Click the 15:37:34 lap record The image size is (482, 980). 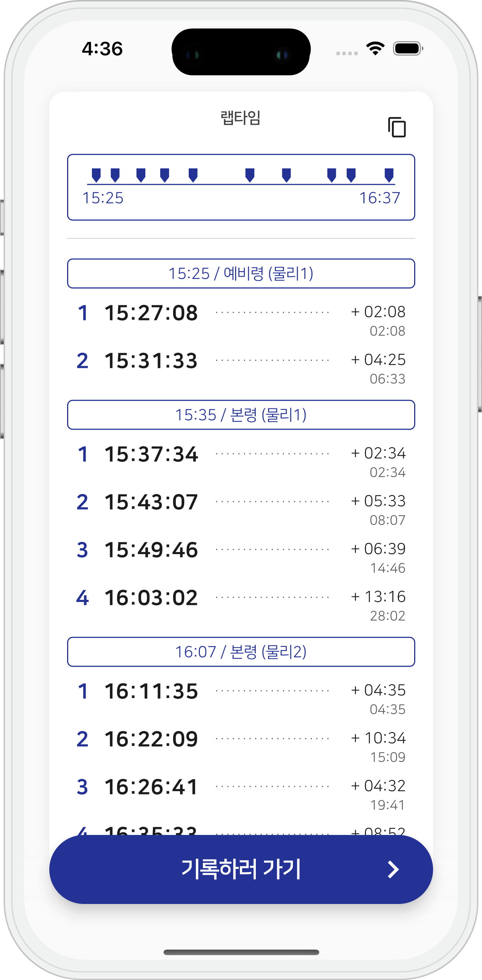pyautogui.click(x=151, y=454)
